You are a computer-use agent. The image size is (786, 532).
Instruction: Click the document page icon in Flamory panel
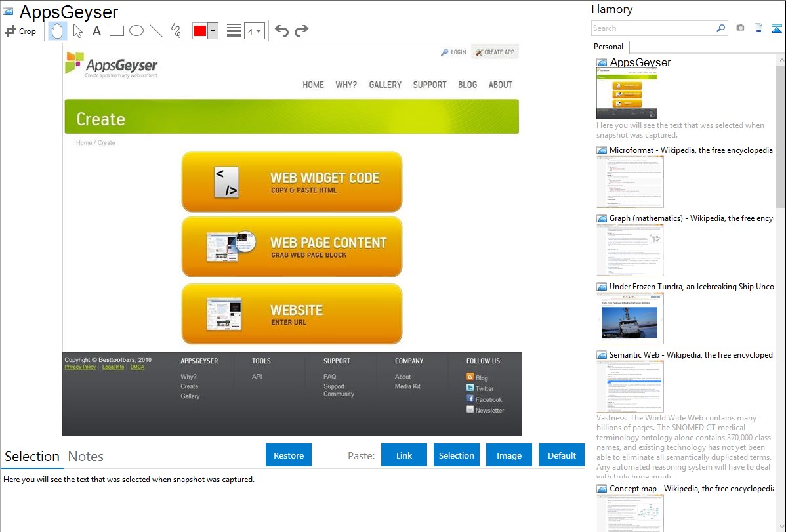[x=758, y=28]
